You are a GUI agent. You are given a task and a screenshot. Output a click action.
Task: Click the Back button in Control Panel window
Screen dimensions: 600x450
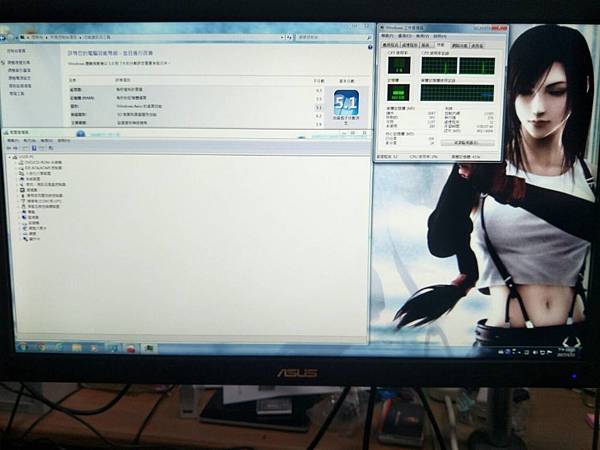click(x=3, y=37)
